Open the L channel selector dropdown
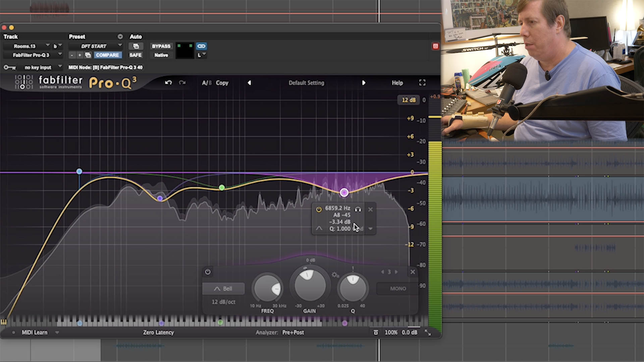The width and height of the screenshot is (644, 362). tap(201, 55)
